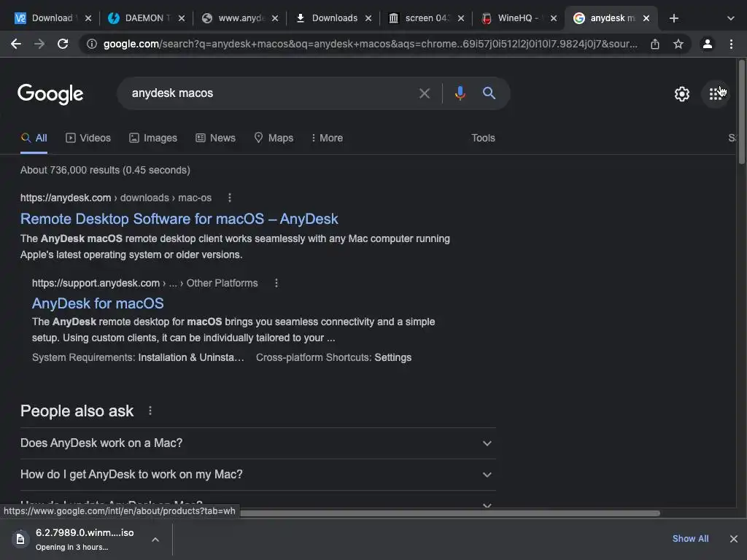Click the vertical page scrollbar

[742, 112]
